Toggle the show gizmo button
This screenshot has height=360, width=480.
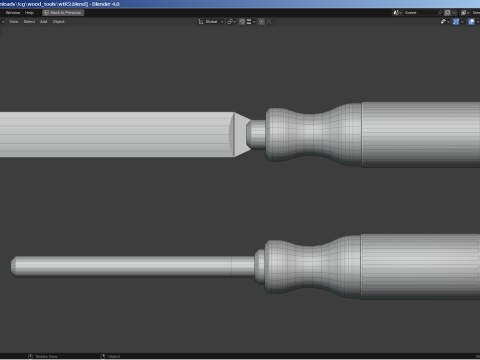[456, 22]
